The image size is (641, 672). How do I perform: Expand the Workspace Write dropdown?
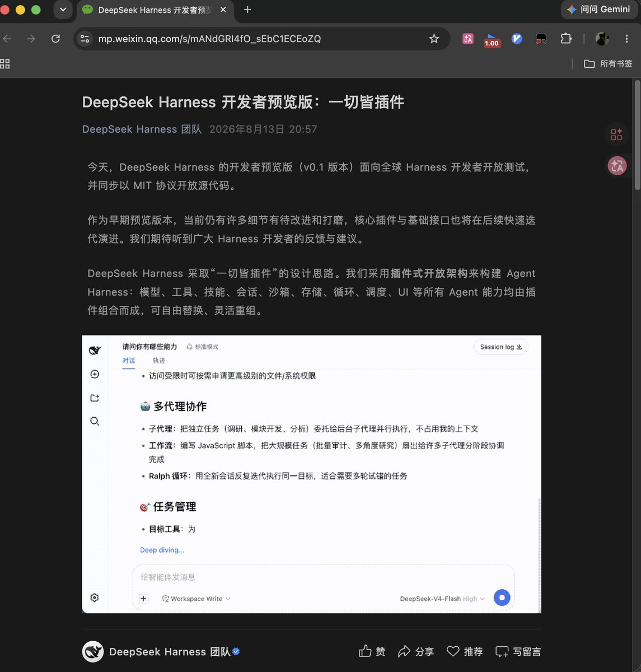pos(196,599)
